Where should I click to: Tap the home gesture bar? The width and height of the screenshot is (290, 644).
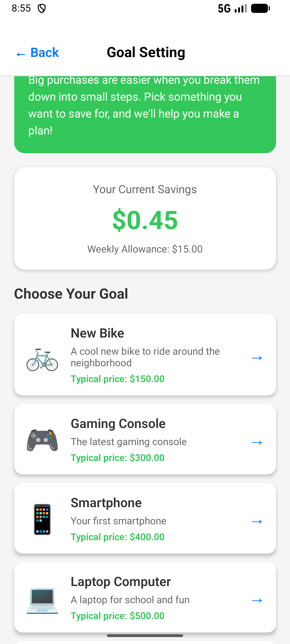click(x=145, y=636)
